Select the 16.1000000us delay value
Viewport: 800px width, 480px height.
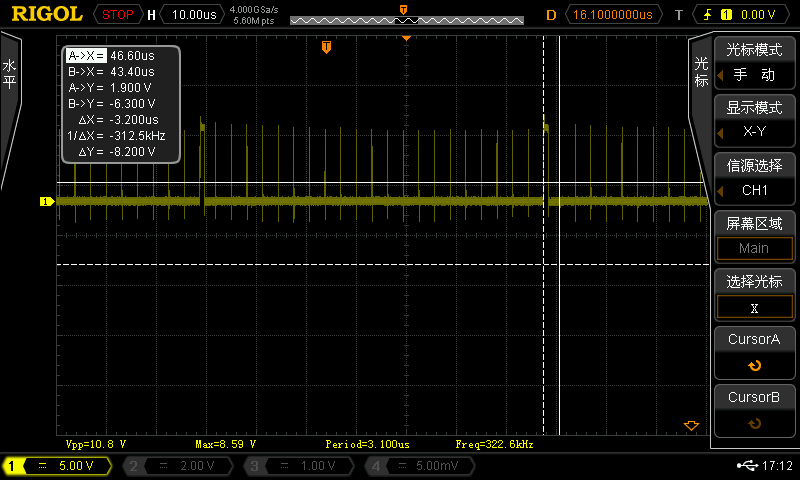[x=613, y=14]
